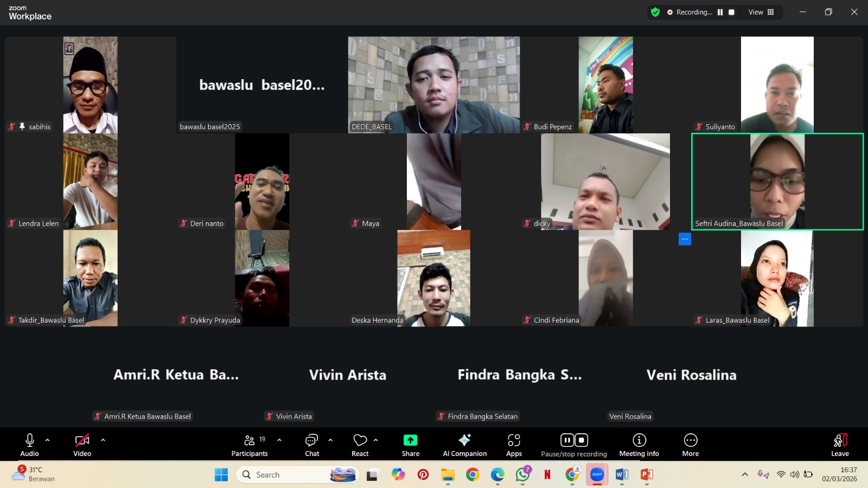This screenshot has width=868, height=488.
Task: Select Seftri Audina_Bawaslu Basel video tile
Action: (777, 182)
